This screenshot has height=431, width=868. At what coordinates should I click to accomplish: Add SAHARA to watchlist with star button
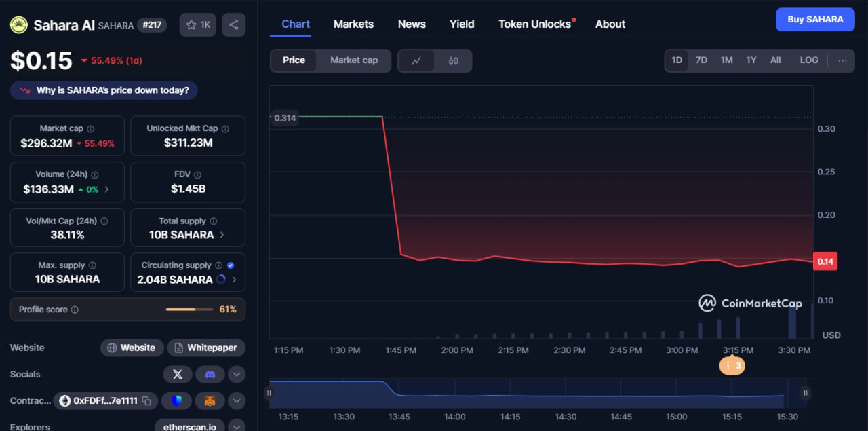pos(198,25)
